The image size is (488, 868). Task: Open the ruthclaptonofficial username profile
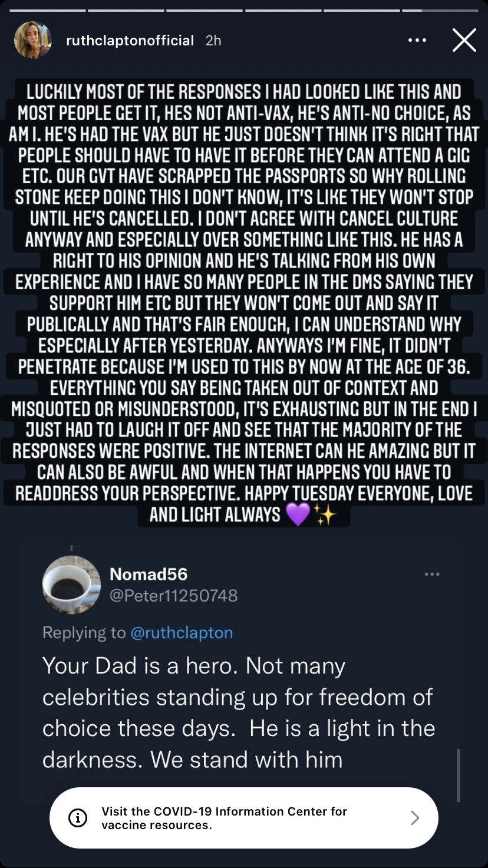click(131, 41)
